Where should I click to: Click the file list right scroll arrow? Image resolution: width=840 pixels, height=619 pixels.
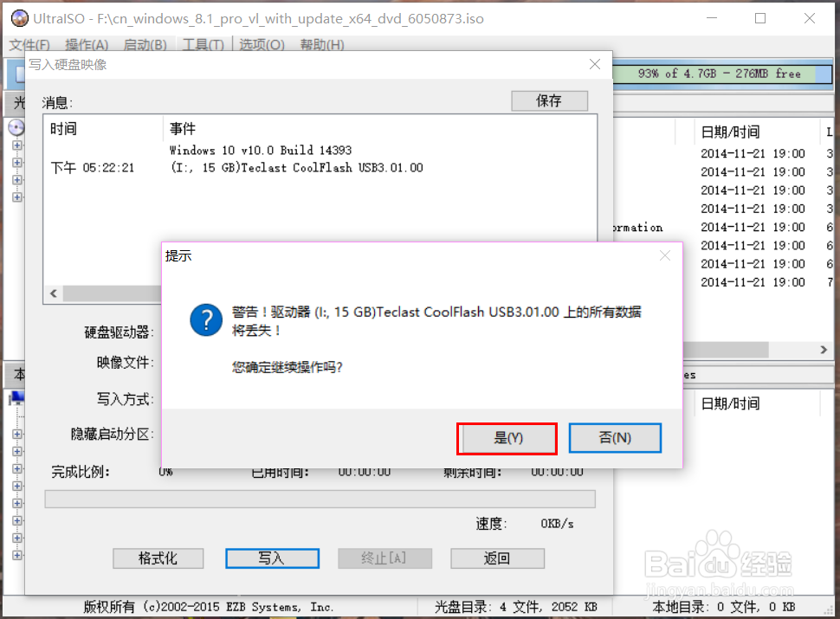pyautogui.click(x=824, y=350)
